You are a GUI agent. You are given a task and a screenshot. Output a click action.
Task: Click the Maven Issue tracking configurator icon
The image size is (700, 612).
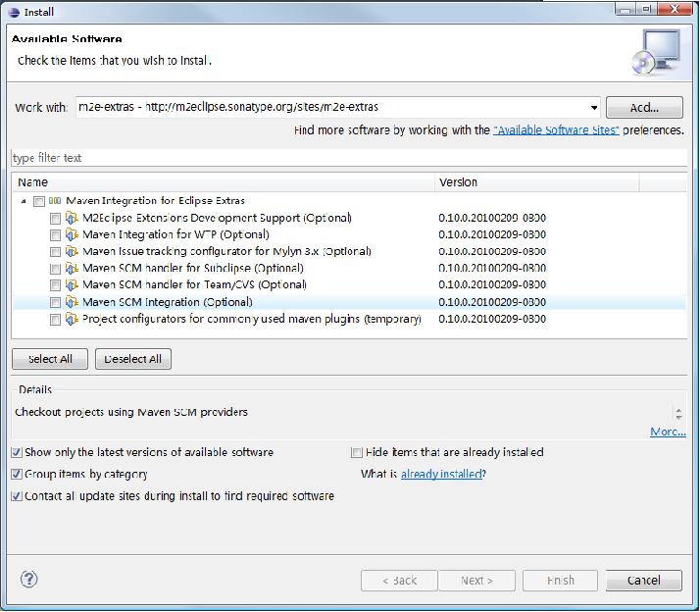pyautogui.click(x=71, y=251)
